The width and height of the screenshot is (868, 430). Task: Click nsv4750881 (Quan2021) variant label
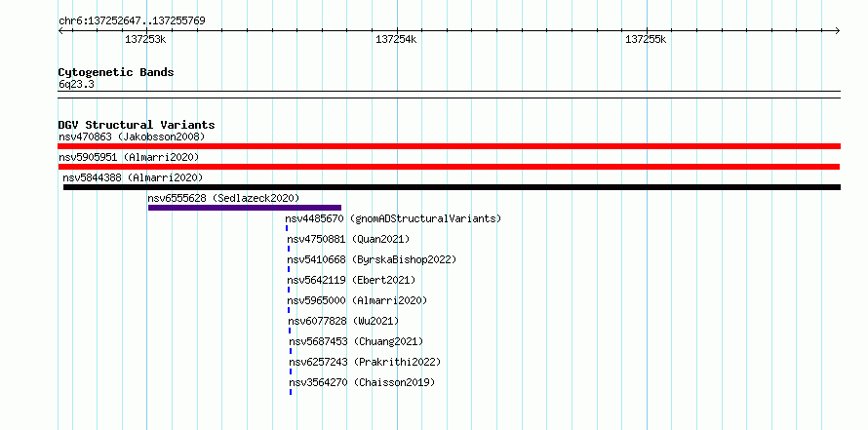point(348,239)
